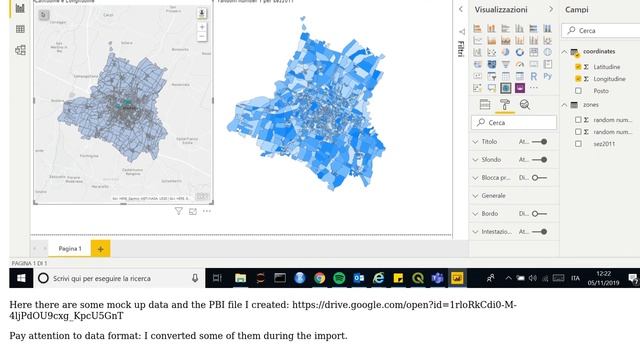Zoom in on the map with plus
This screenshot has width=640, height=360.
[x=202, y=27]
